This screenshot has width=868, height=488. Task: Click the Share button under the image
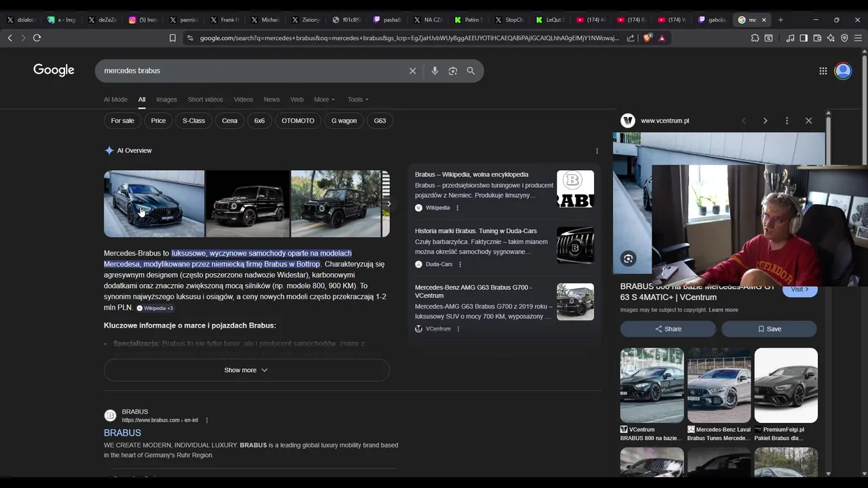tap(668, 329)
